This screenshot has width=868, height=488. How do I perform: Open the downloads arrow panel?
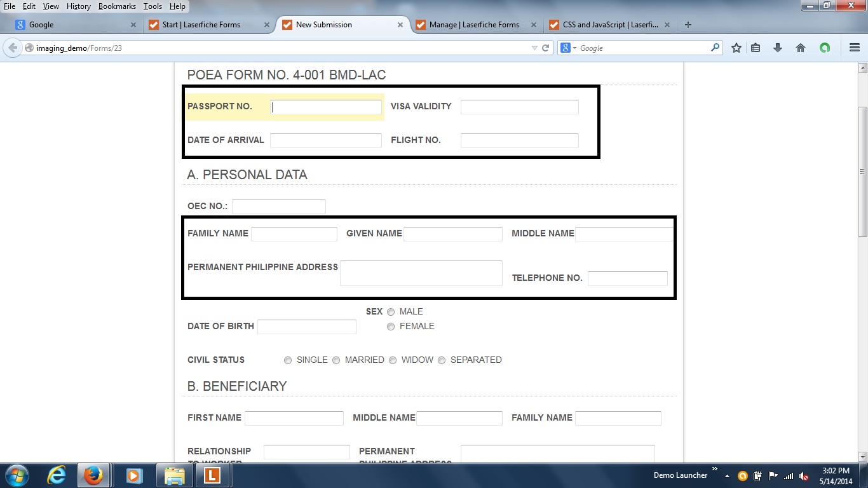coord(777,48)
